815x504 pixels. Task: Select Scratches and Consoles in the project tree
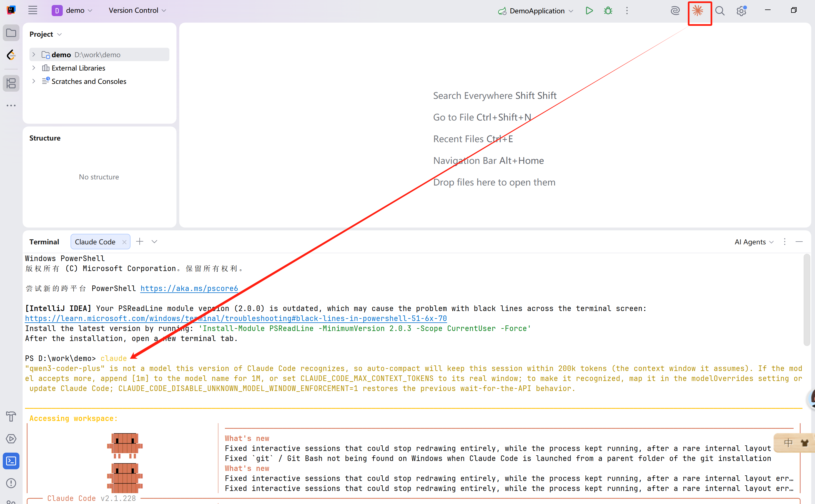(89, 81)
